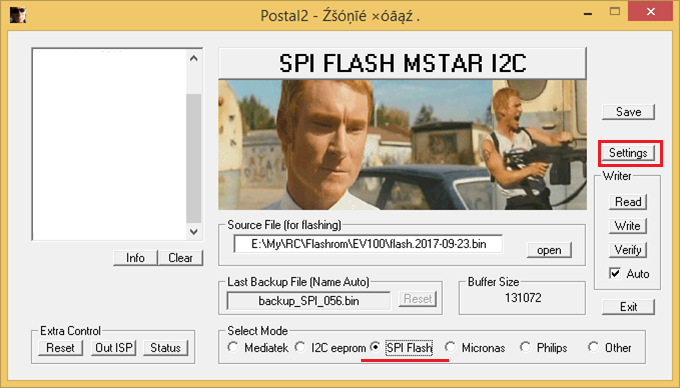Click the Write button in Writer group
The width and height of the screenshot is (680, 388).
pos(628,226)
